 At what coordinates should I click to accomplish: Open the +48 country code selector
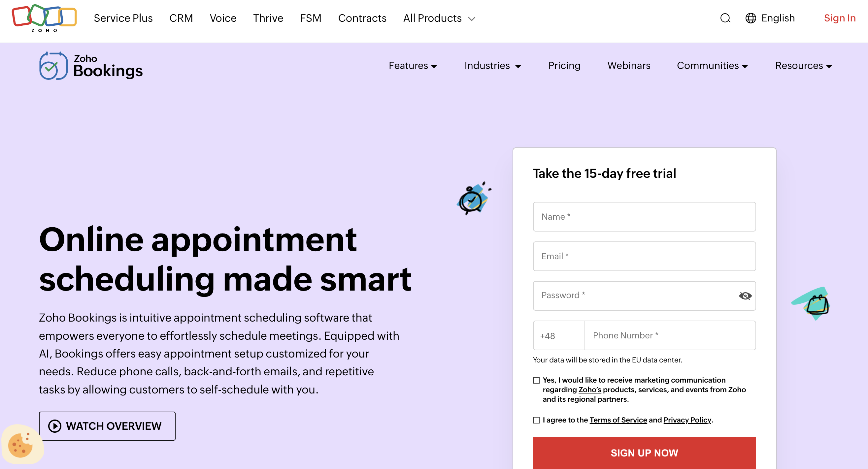pos(558,335)
